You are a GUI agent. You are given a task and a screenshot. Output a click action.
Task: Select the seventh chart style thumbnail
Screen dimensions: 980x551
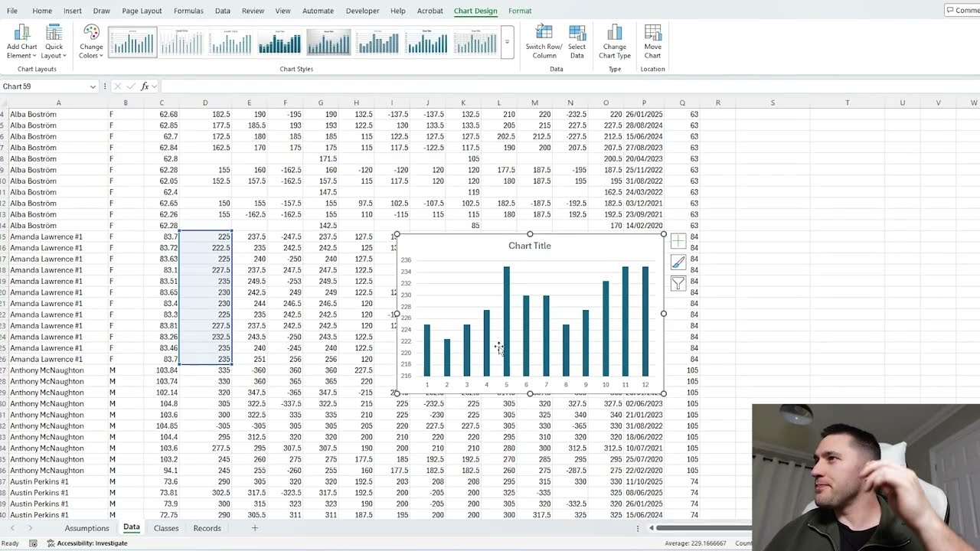pos(426,43)
